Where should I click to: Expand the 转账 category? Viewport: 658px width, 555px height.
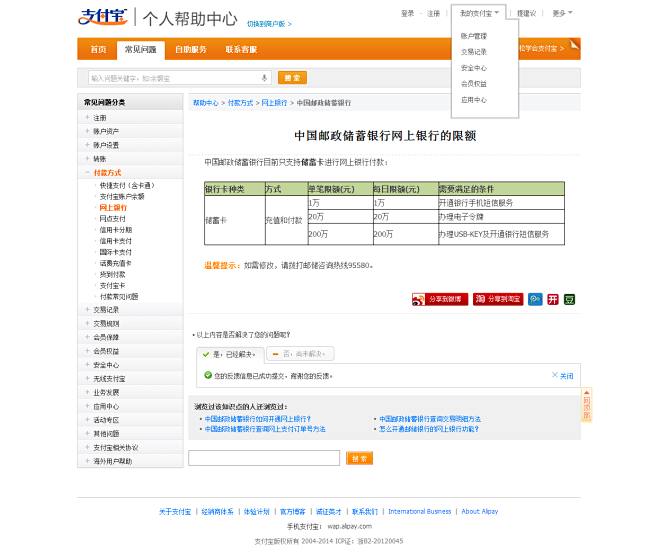click(131, 159)
